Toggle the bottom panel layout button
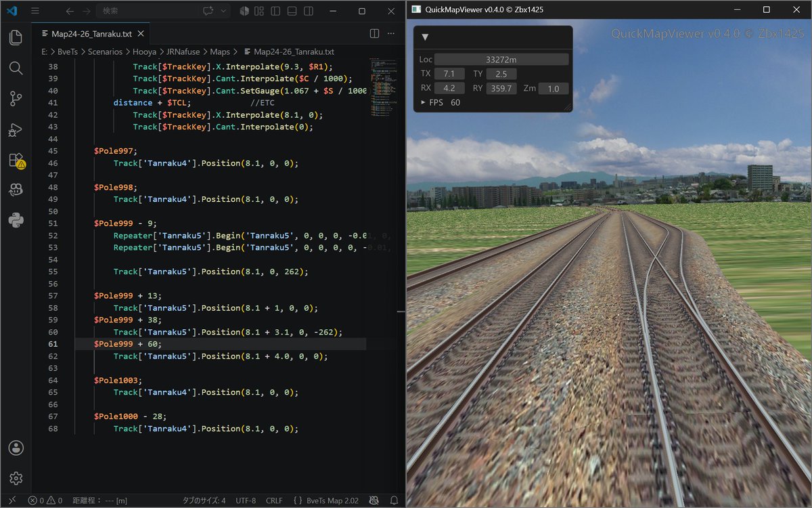 coord(292,11)
